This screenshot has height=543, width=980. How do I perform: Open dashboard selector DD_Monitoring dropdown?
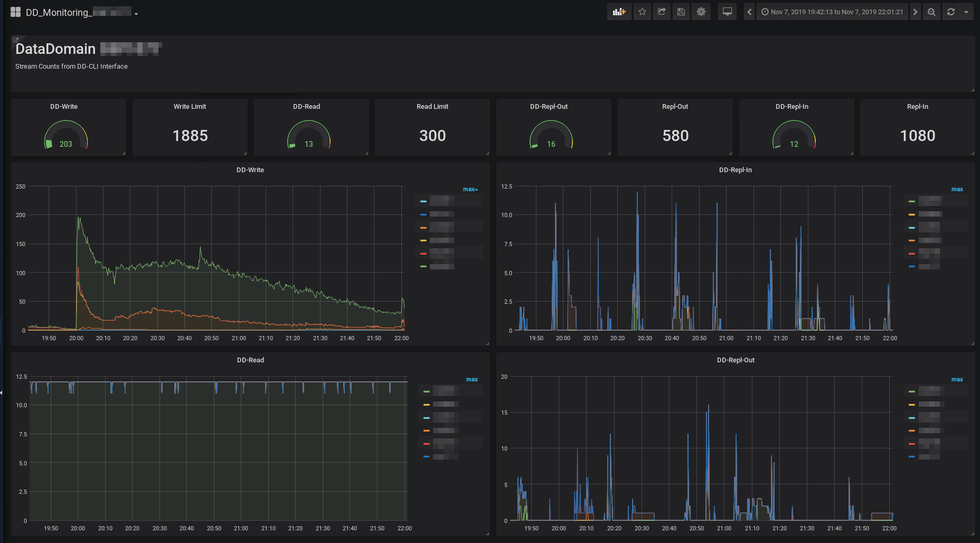(82, 12)
